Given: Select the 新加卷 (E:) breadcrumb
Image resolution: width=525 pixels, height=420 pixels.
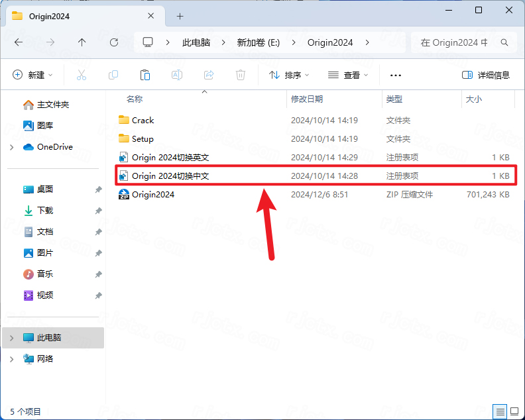Looking at the screenshot, I should point(259,42).
